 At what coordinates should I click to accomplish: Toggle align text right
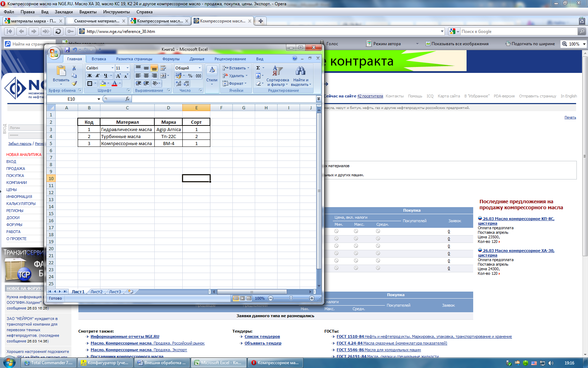point(154,76)
